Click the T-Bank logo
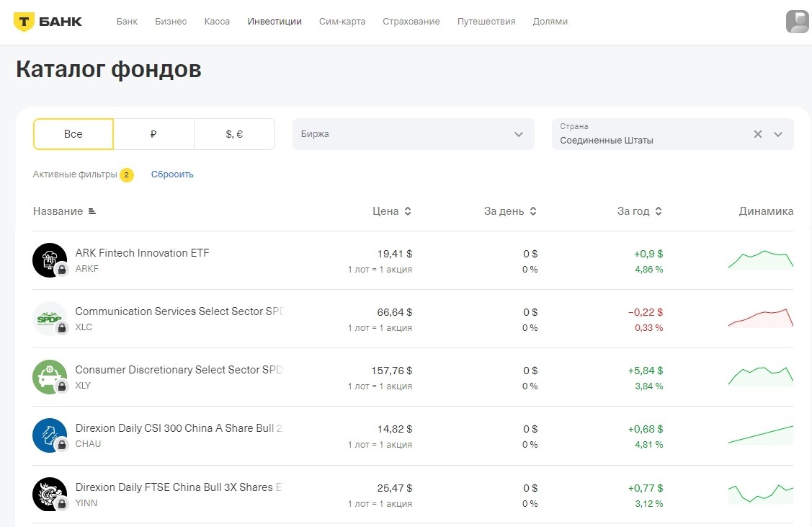 pos(48,22)
